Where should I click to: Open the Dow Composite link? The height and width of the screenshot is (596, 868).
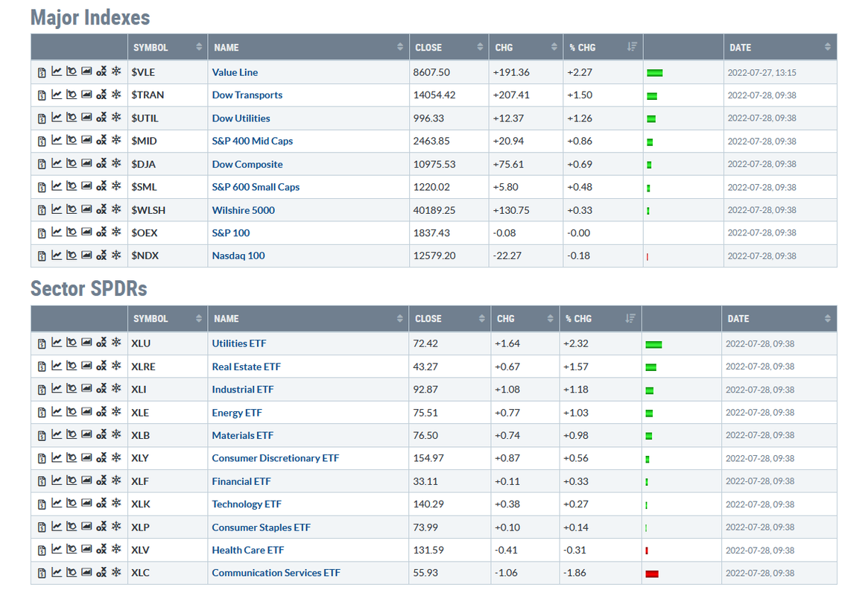(247, 164)
